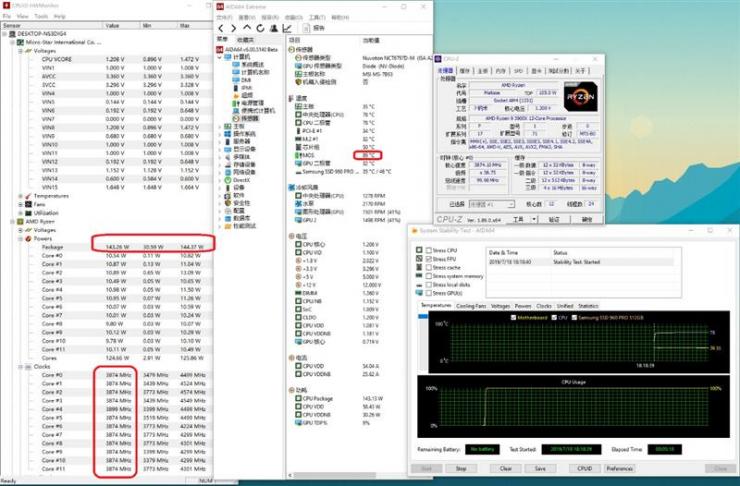Enable the Stress CPU checkbox
Screen dimensions: 740x486
pyautogui.click(x=429, y=251)
